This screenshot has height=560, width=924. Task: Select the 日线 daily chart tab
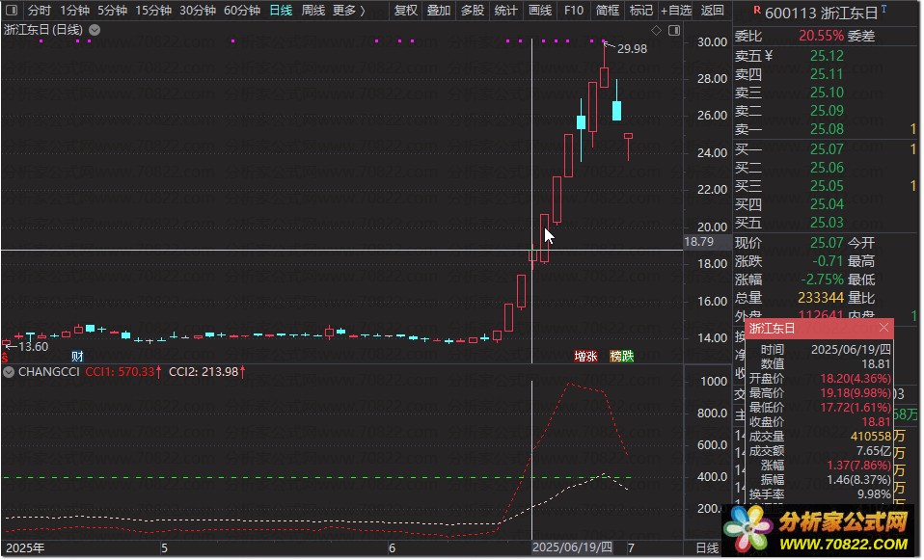tap(281, 11)
